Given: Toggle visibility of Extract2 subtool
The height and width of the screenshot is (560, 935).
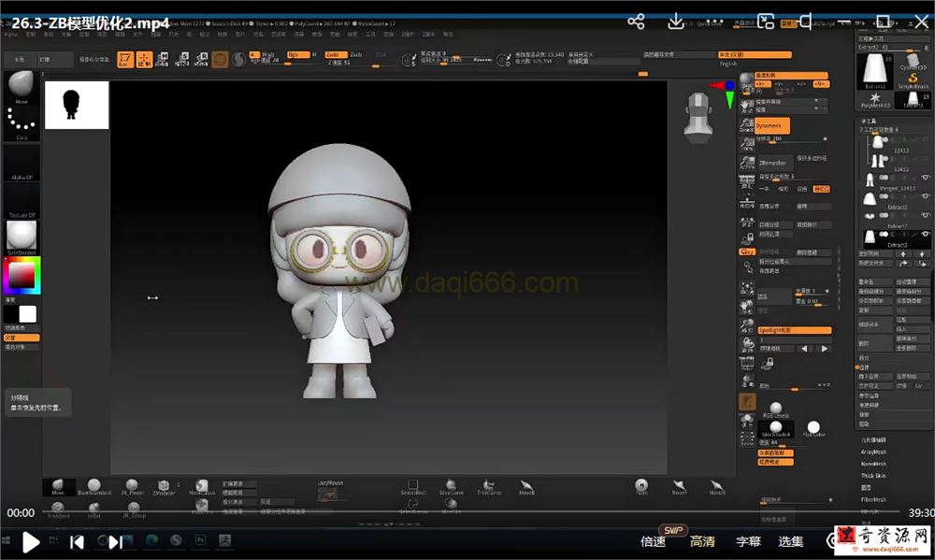Looking at the screenshot, I should 926,235.
